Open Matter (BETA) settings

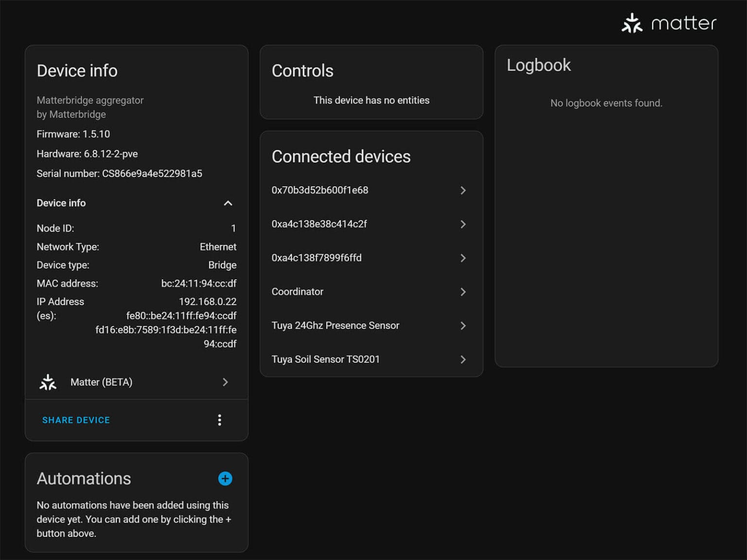point(136,382)
